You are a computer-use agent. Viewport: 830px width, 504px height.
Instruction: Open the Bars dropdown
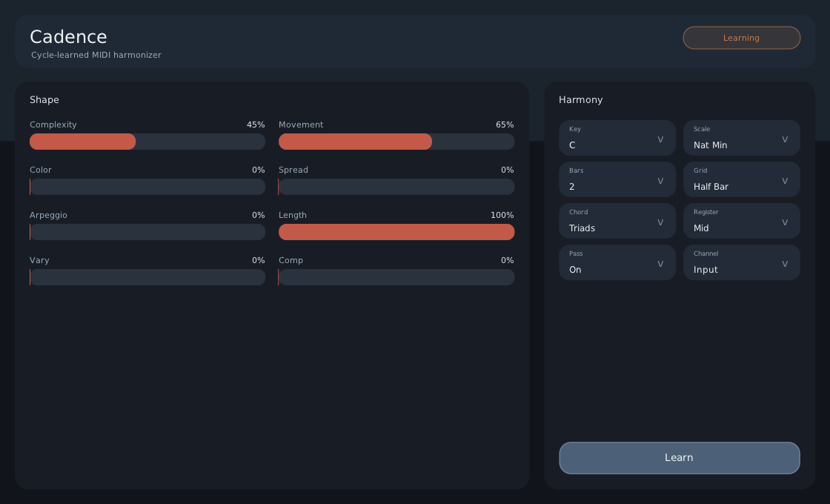click(x=617, y=179)
